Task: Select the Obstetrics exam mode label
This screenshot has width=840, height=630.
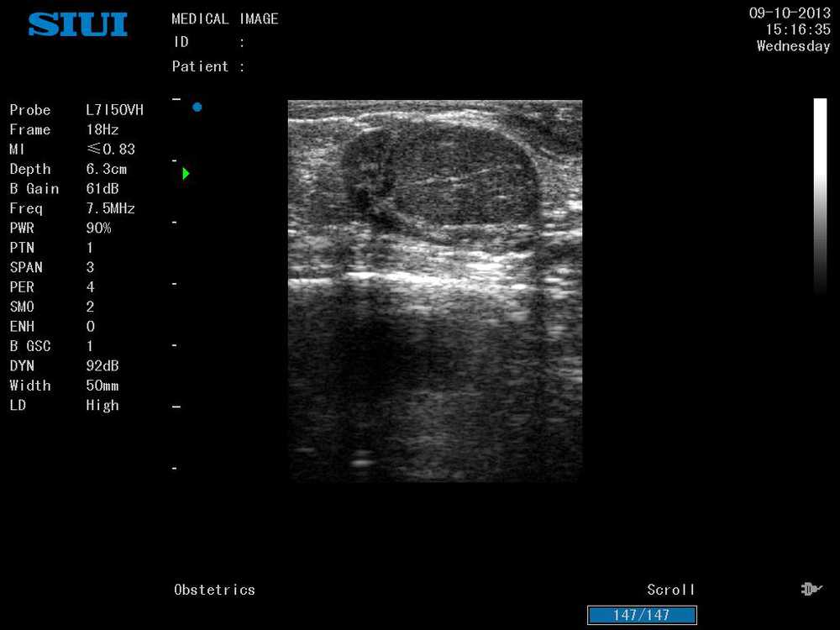Action: coord(214,590)
